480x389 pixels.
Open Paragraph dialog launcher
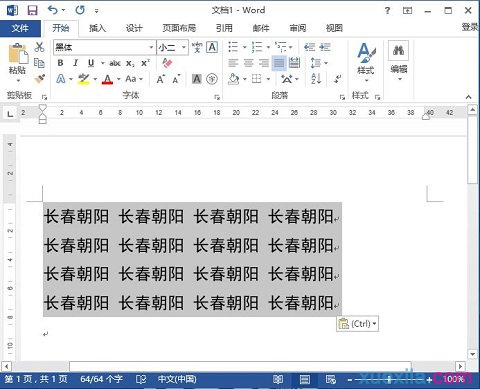(342, 97)
